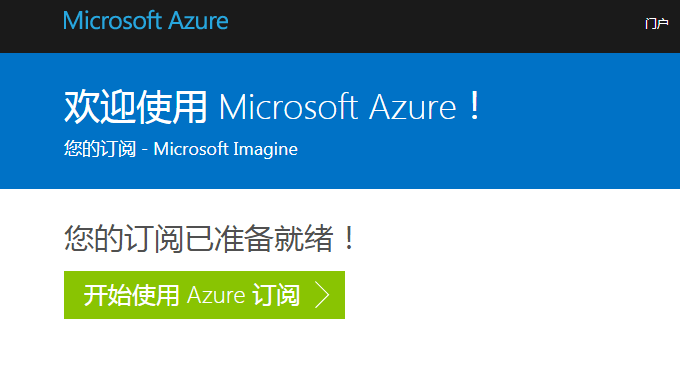Click 开始使用 text on the green button
680x366 pixels.
point(131,295)
